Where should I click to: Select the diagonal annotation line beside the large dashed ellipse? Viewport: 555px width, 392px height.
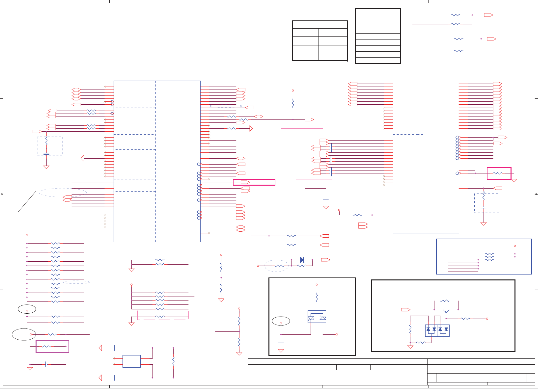click(x=27, y=201)
